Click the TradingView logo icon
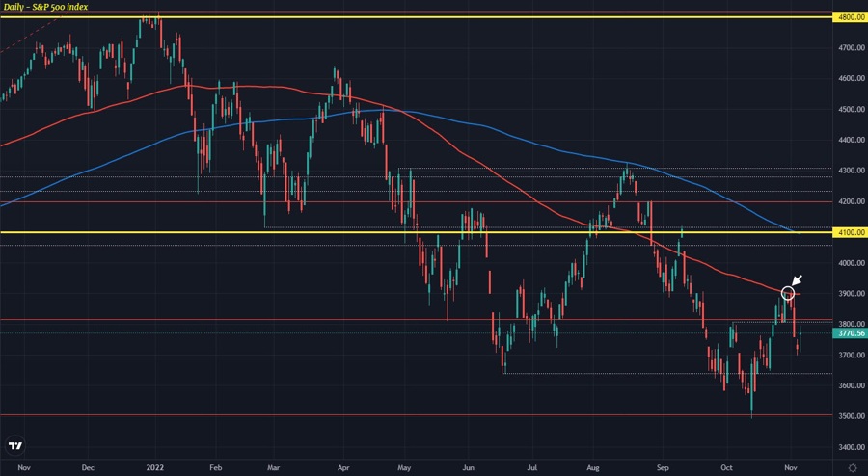The width and height of the screenshot is (868, 476). click(15, 445)
